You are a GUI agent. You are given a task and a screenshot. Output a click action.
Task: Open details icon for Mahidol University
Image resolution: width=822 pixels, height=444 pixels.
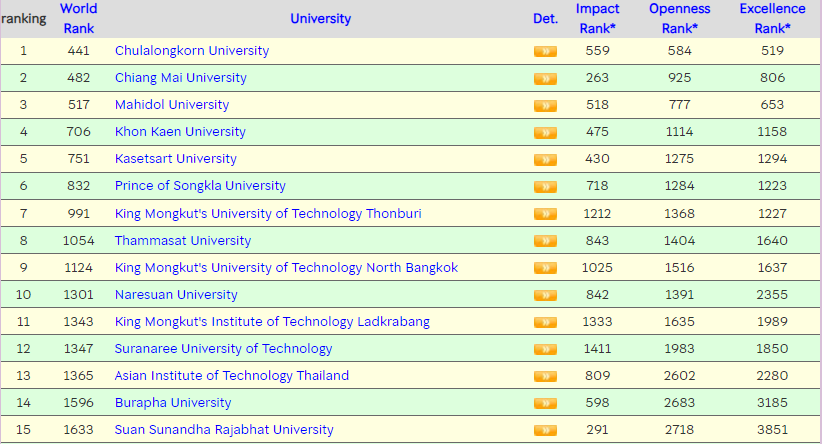(x=545, y=105)
